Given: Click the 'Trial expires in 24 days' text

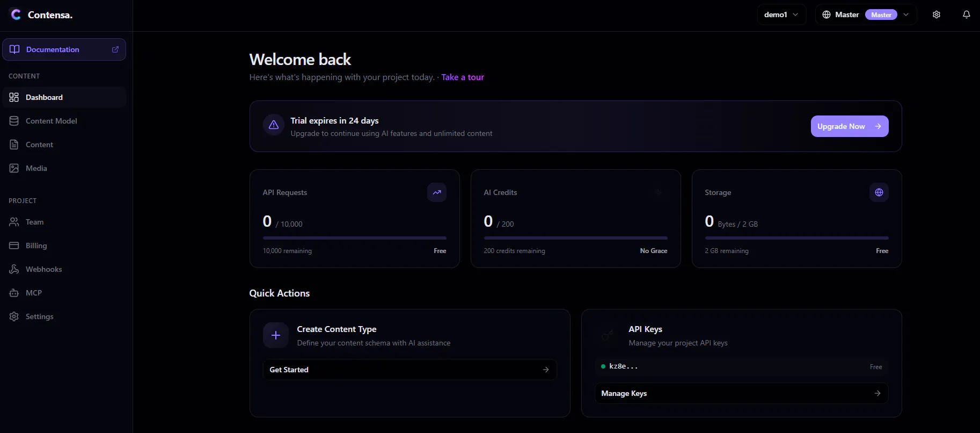Looking at the screenshot, I should pos(335,120).
